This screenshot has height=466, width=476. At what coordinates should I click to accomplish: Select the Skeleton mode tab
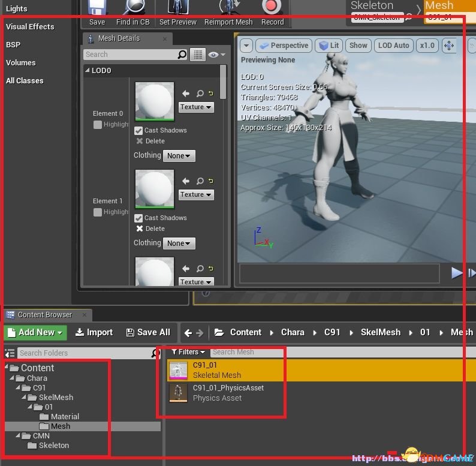pyautogui.click(x=382, y=11)
